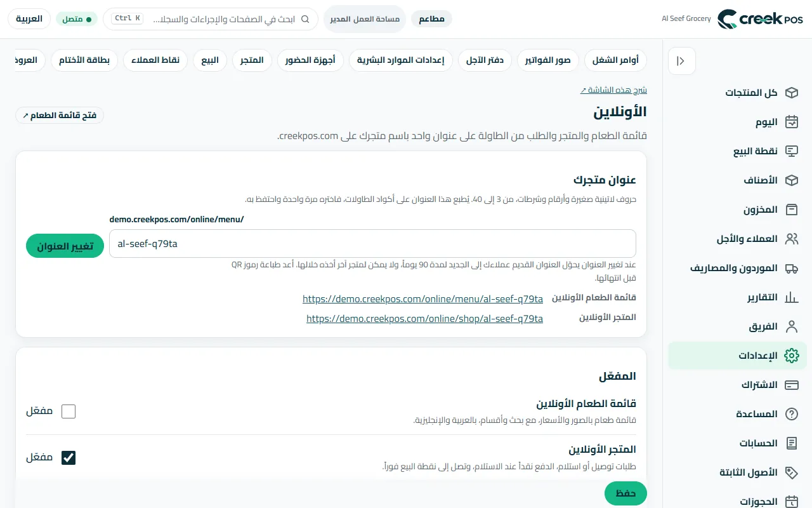Click the حفظ save button
This screenshot has width=812, height=508.
pos(625,493)
